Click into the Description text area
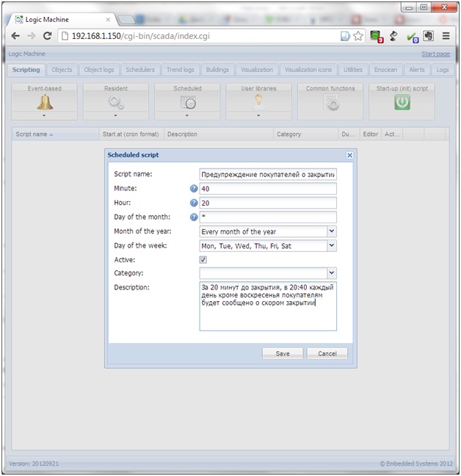 [x=268, y=306]
